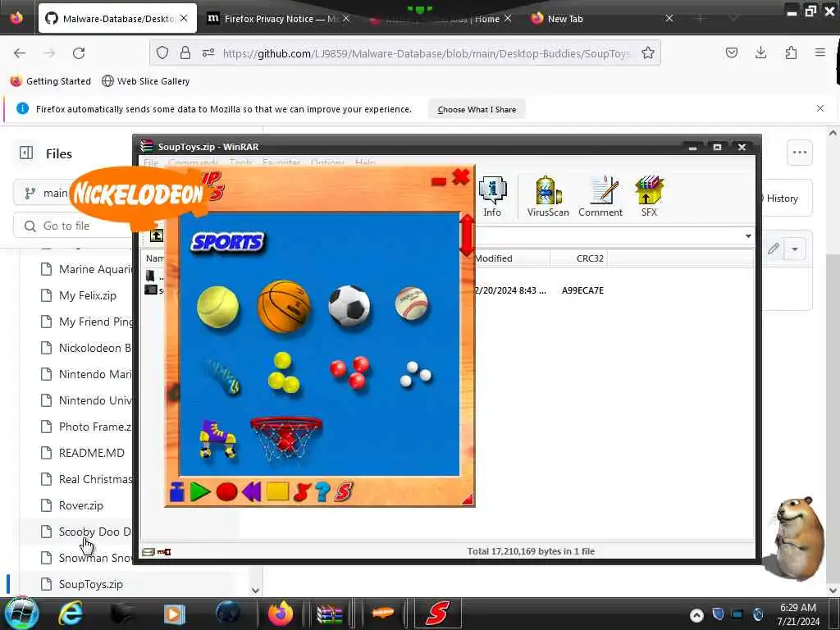The width and height of the screenshot is (840, 630).
Task: Run VirusScan from WinRAR toolbar
Action: [547, 197]
